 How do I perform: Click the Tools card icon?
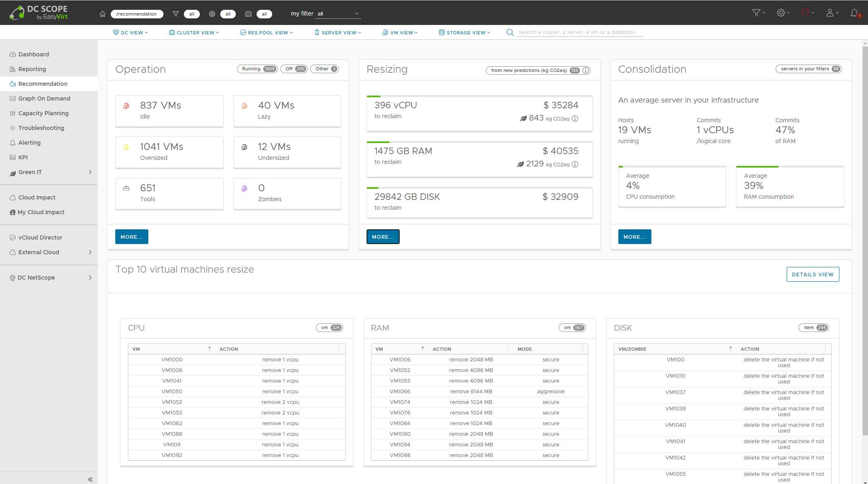tap(126, 188)
